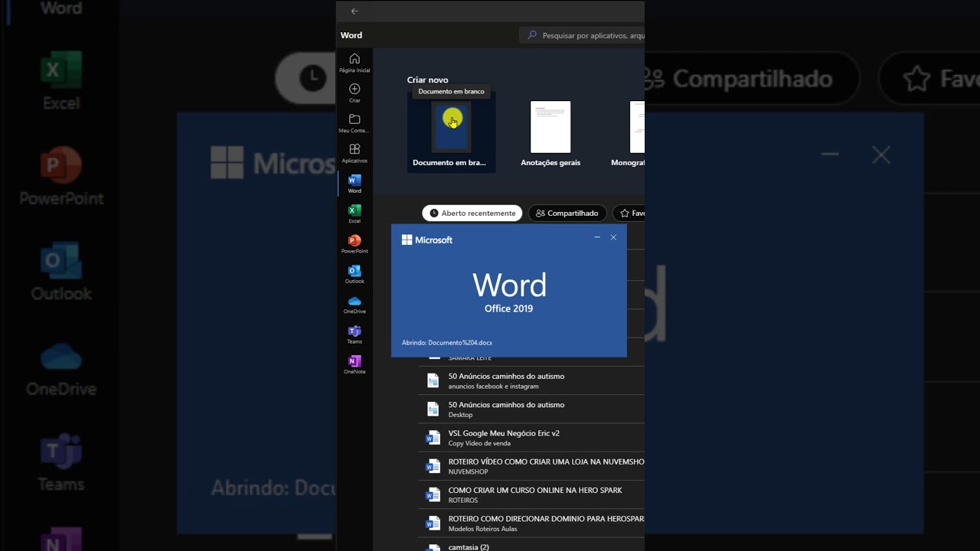
Task: Open Meu Conteúdo folder in the sidebar
Action: (x=354, y=123)
